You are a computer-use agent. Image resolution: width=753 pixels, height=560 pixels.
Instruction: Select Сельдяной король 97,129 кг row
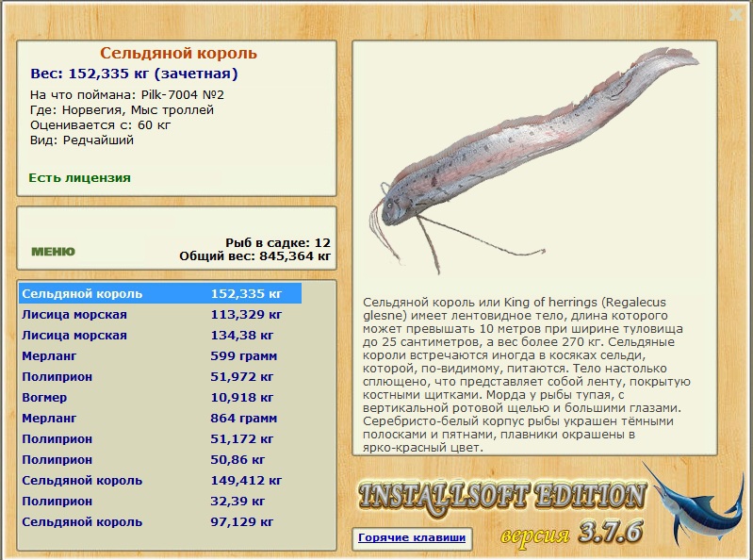click(160, 521)
